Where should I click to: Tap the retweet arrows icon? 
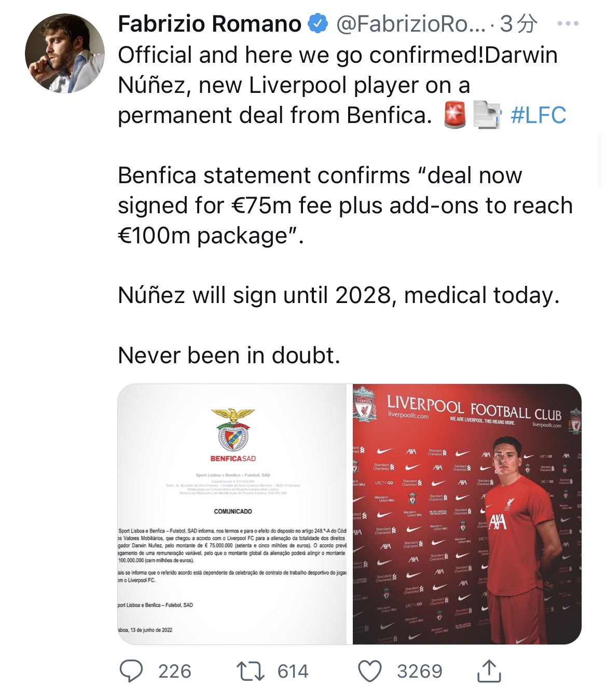pyautogui.click(x=250, y=671)
